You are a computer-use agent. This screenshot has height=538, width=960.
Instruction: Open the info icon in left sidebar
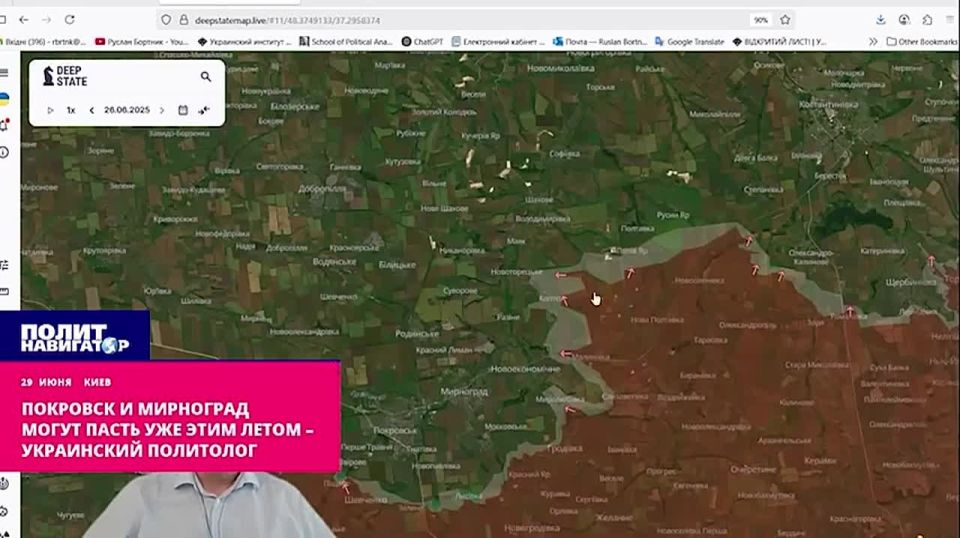[5, 152]
